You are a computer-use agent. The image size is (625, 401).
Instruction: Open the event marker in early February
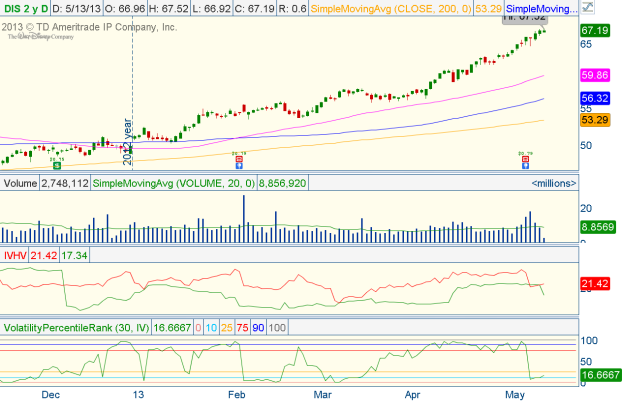(x=238, y=157)
